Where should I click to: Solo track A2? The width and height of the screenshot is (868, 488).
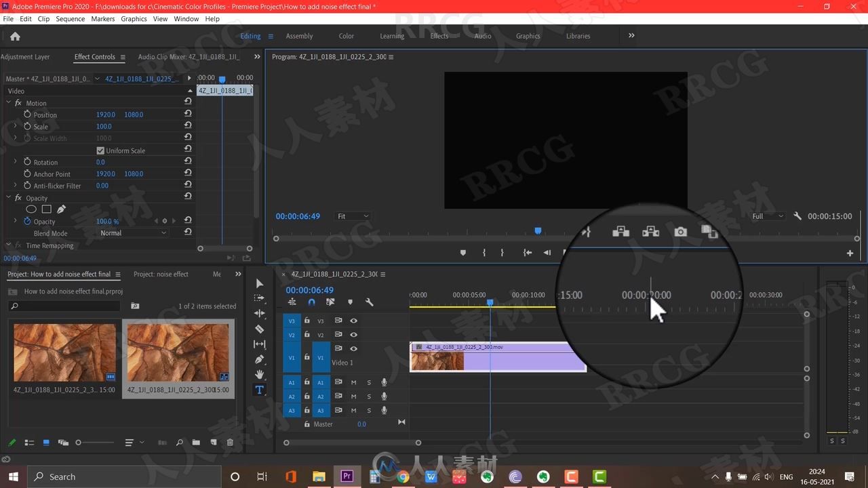(x=369, y=396)
